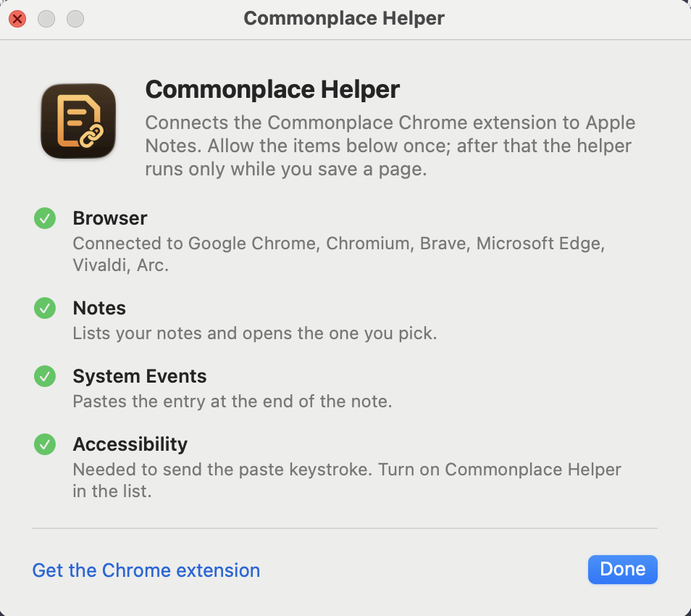Open the Get the Chrome extension link
Viewport: 691px width, 616px height.
[x=146, y=570]
